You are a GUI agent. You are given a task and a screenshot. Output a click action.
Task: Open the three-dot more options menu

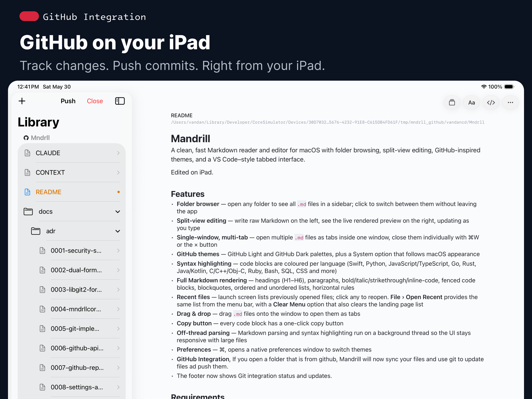click(x=510, y=102)
